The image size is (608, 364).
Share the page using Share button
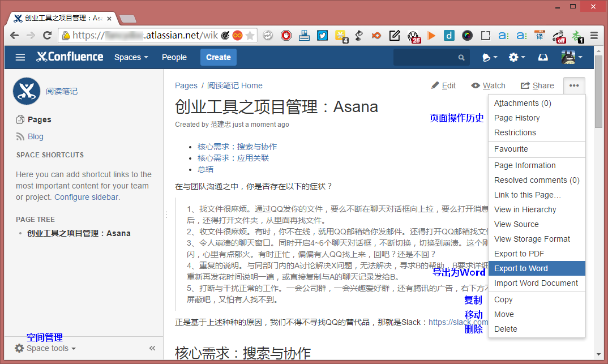[x=537, y=85]
